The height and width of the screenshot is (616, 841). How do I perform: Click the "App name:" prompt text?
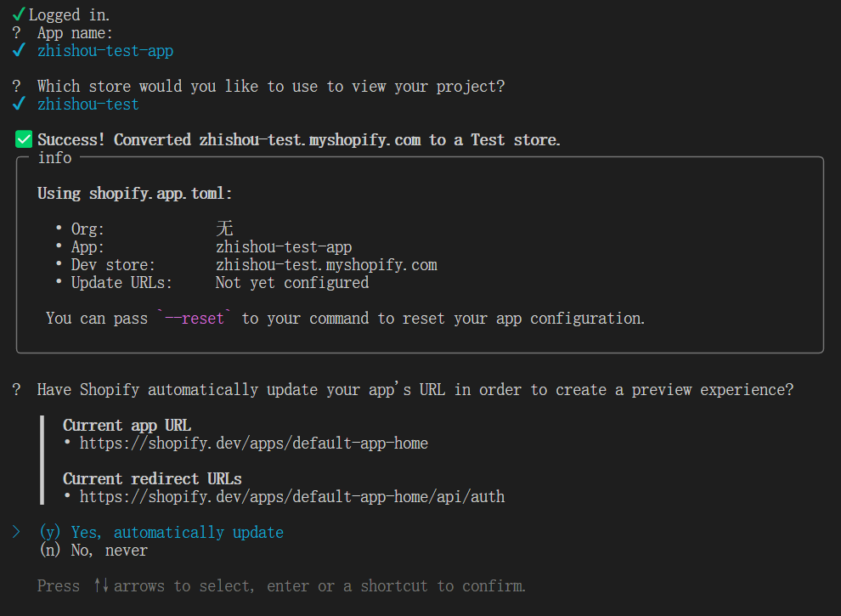[75, 33]
